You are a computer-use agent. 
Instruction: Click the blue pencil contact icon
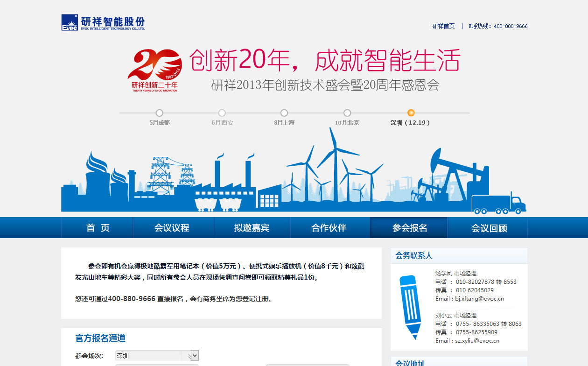[x=410, y=307]
